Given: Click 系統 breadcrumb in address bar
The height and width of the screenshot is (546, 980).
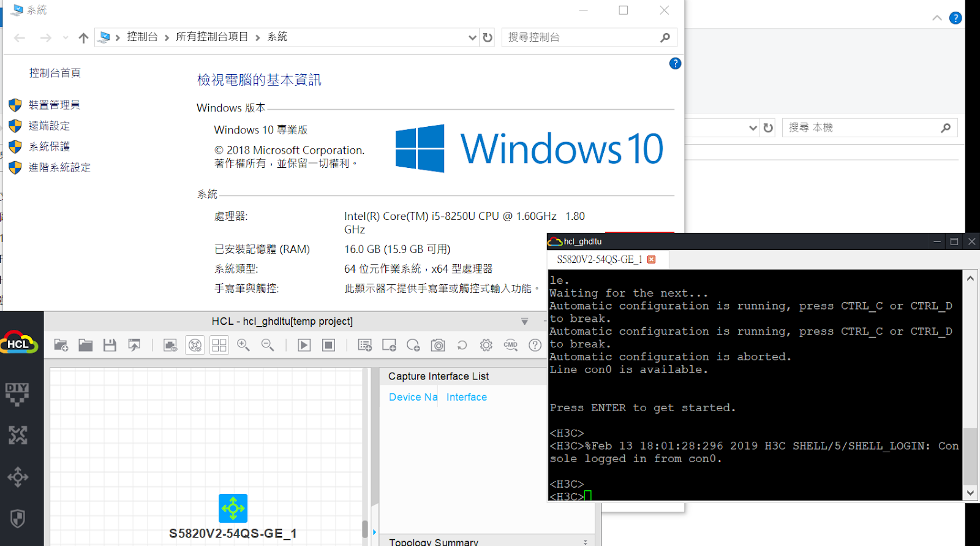Looking at the screenshot, I should (277, 37).
